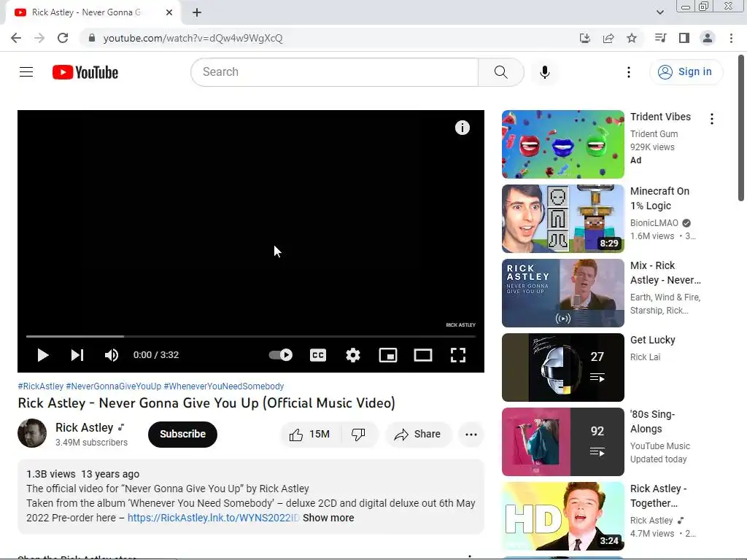Reload the page

[x=63, y=38]
